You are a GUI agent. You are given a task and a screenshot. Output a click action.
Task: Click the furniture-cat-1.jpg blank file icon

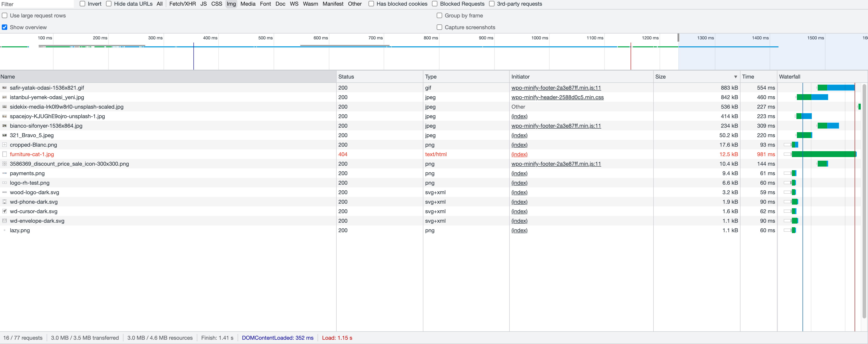(x=4, y=154)
